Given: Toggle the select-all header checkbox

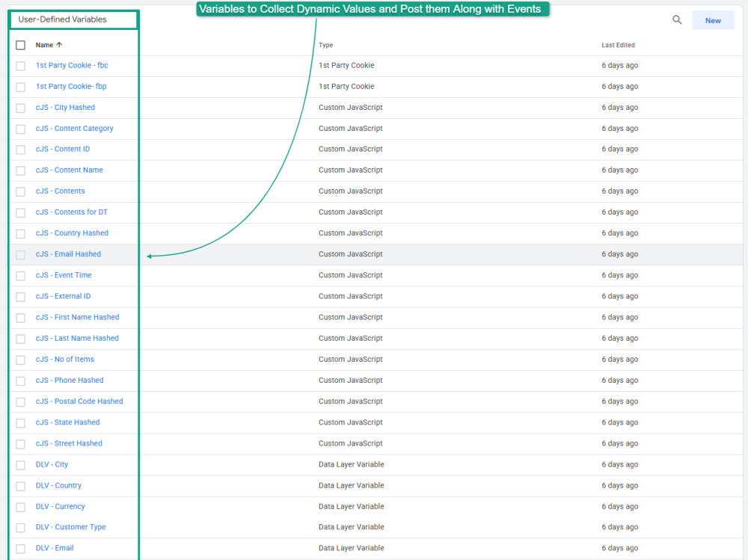Looking at the screenshot, I should (x=20, y=46).
